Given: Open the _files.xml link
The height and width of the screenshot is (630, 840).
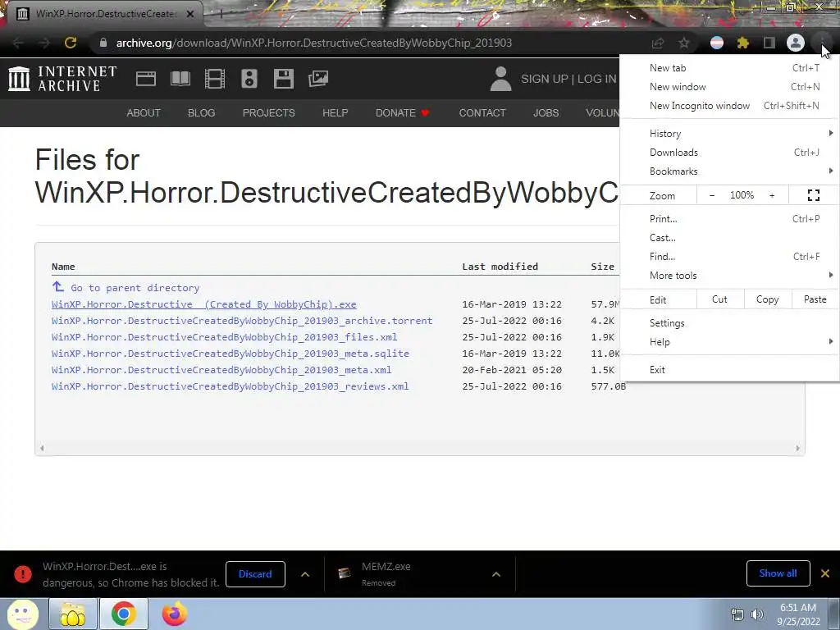Looking at the screenshot, I should (x=225, y=337).
